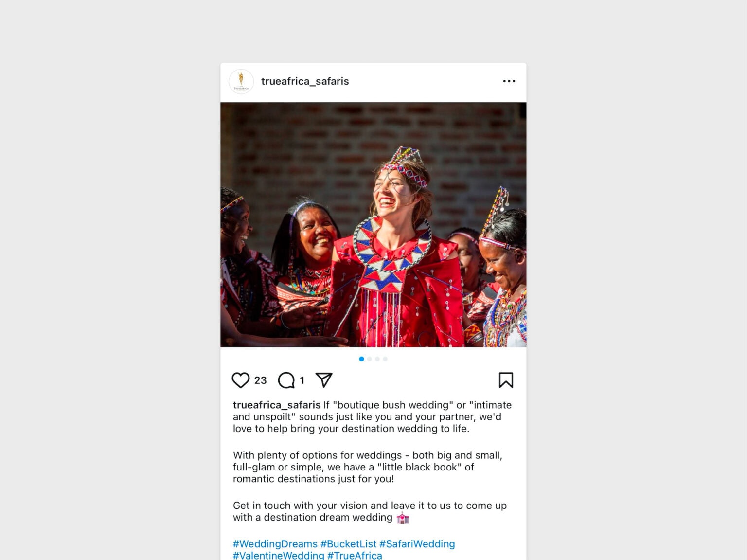The image size is (747, 560).
Task: Save the post with the bookmark icon
Action: [x=506, y=380]
